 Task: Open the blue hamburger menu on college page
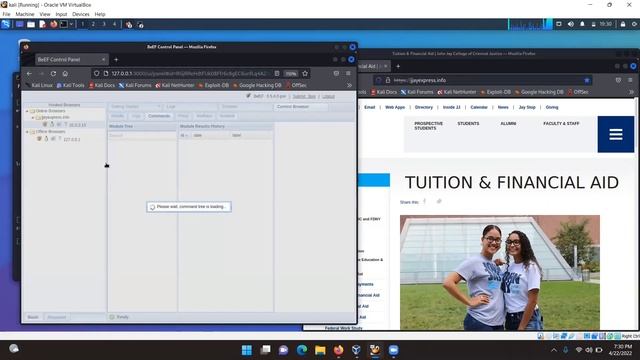(616, 134)
